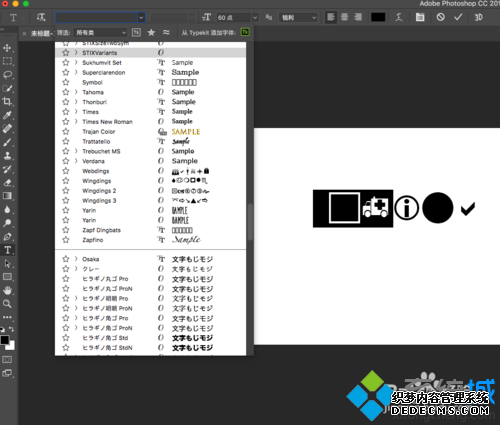Toggle Quick Mask mode
This screenshot has width=500, height=425.
coord(7,359)
